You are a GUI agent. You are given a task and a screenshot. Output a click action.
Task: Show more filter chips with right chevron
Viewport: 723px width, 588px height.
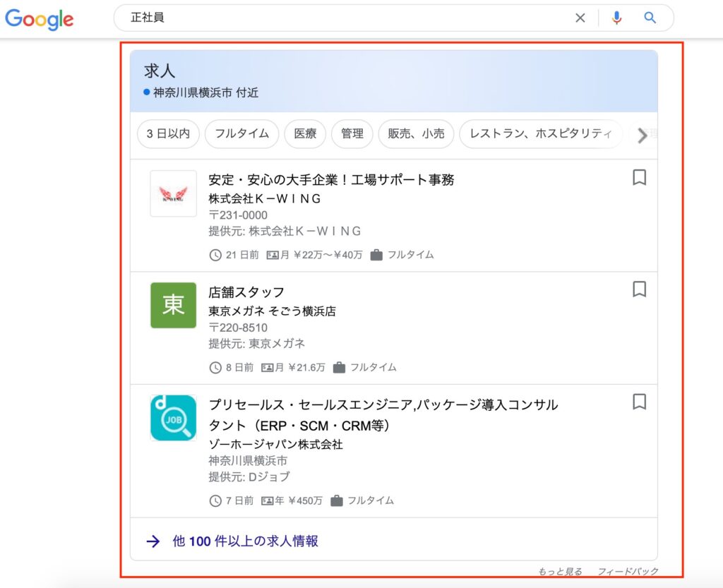pyautogui.click(x=643, y=135)
